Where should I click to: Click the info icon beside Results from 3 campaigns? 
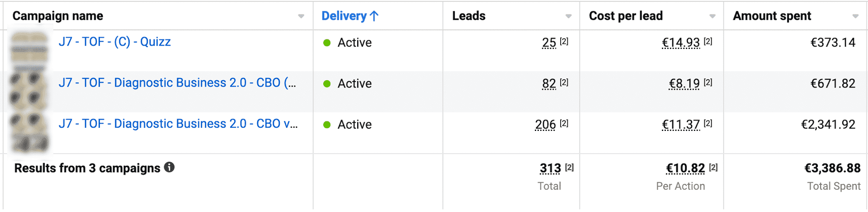point(170,168)
